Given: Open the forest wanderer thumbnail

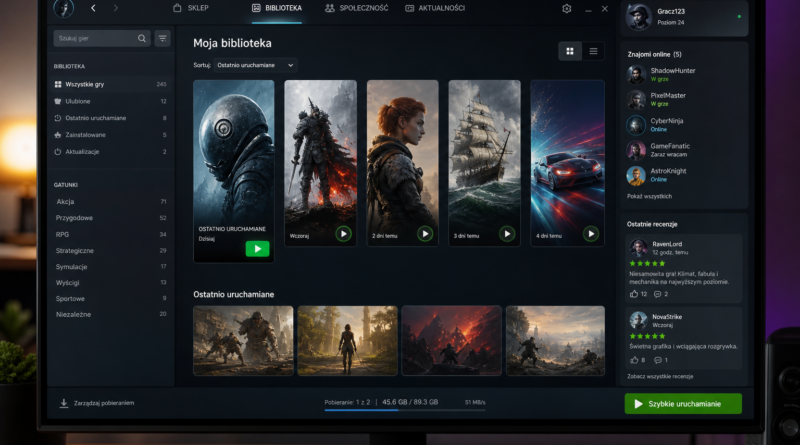Looking at the screenshot, I should (347, 341).
